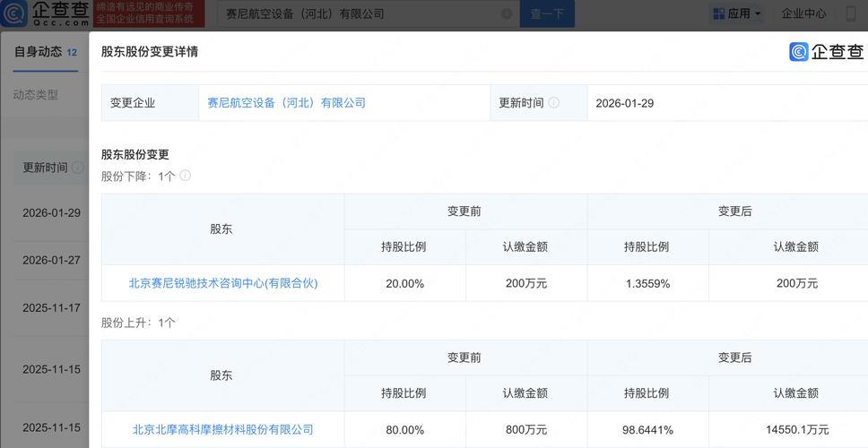Click the red slogan banner in header

(x=149, y=13)
